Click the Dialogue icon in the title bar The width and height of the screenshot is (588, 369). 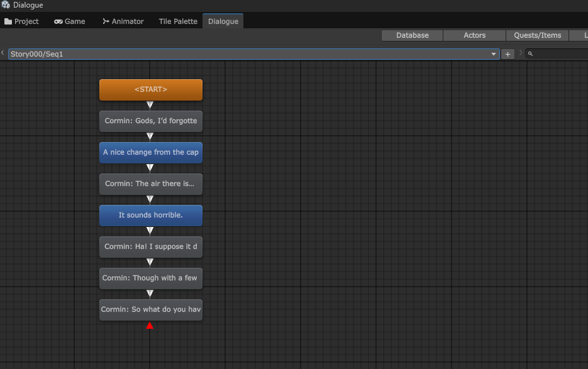click(x=5, y=5)
